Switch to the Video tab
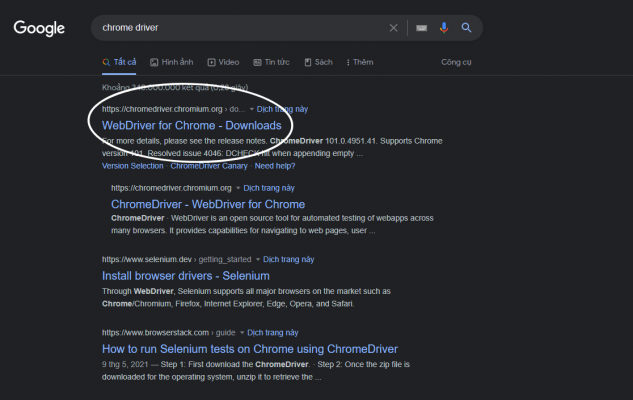 (224, 62)
